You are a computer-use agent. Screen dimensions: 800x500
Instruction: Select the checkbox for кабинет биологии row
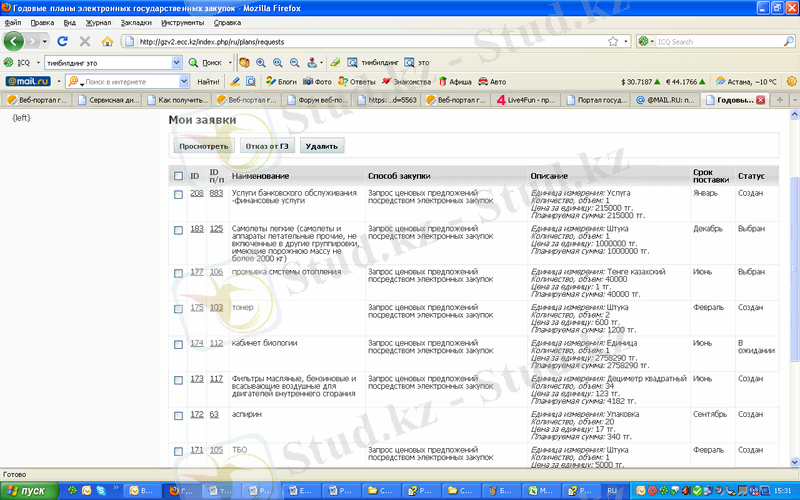[177, 344]
